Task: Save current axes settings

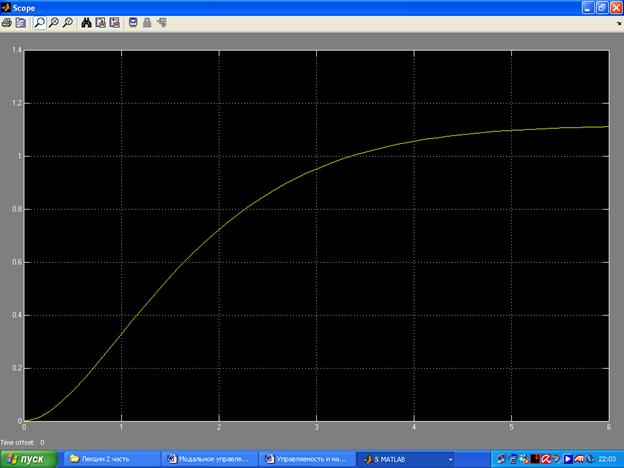Action: pyautogui.click(x=101, y=23)
